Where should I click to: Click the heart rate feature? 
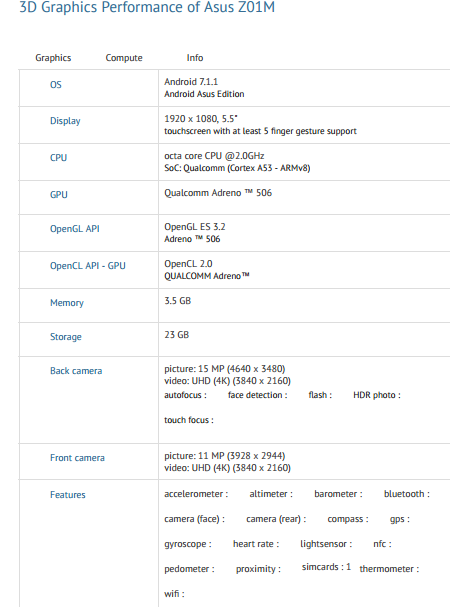point(256,544)
